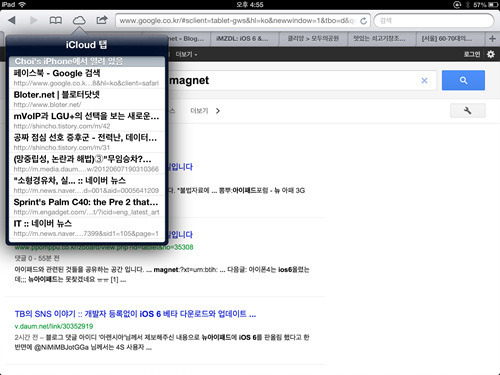Focus the Google search box containing magnet
Image resolution: width=500 pixels, height=375 pixels.
[302, 80]
